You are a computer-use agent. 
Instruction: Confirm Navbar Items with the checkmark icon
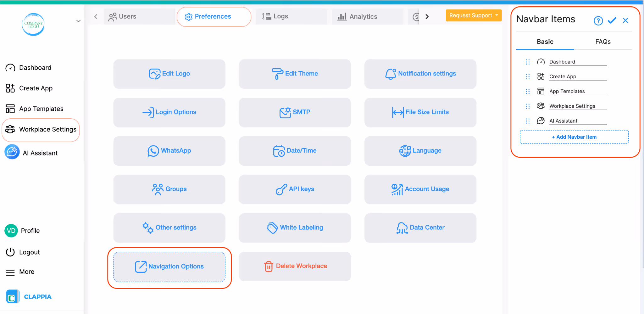(612, 20)
